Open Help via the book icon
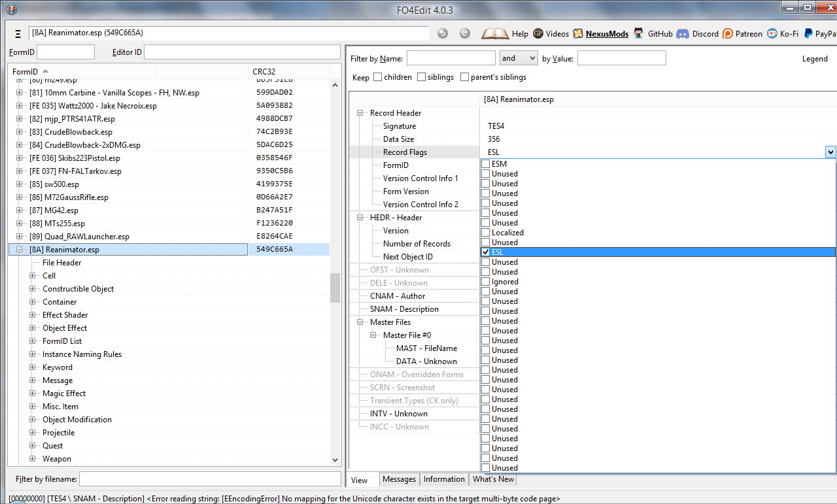The height and width of the screenshot is (504, 837). pyautogui.click(x=495, y=33)
